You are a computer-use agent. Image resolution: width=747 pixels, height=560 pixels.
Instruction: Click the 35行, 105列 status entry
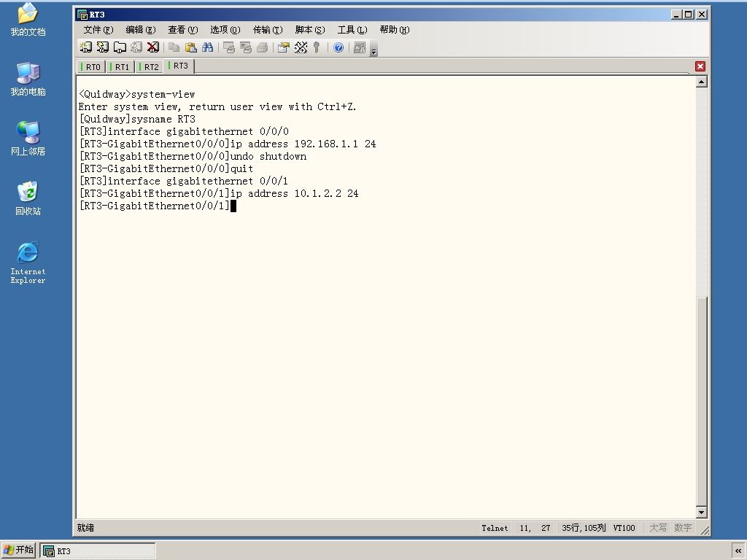coord(584,528)
